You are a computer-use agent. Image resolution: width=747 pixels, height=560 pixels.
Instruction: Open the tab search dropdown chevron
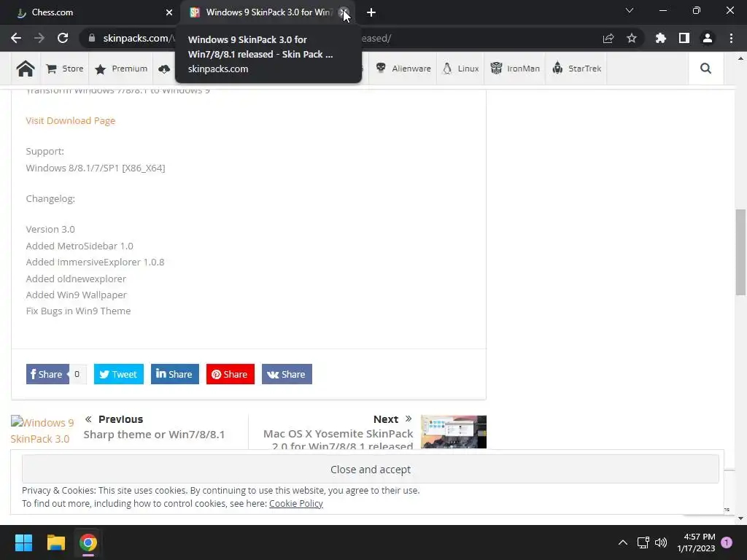630,10
